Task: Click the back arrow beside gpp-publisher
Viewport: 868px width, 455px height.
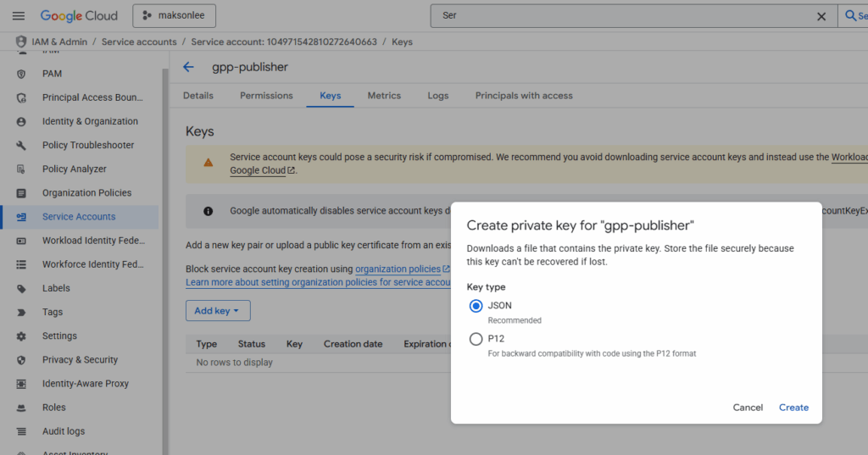Action: click(x=188, y=67)
